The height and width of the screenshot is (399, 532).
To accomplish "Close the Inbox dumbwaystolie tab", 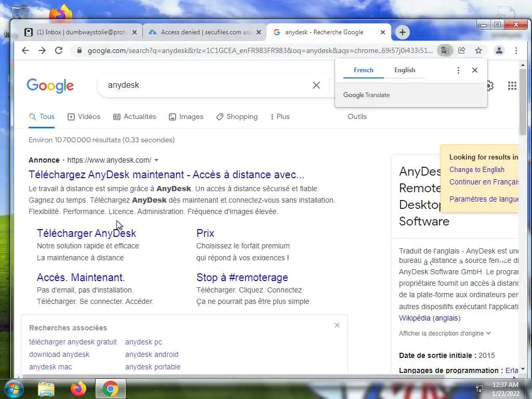I will point(135,32).
